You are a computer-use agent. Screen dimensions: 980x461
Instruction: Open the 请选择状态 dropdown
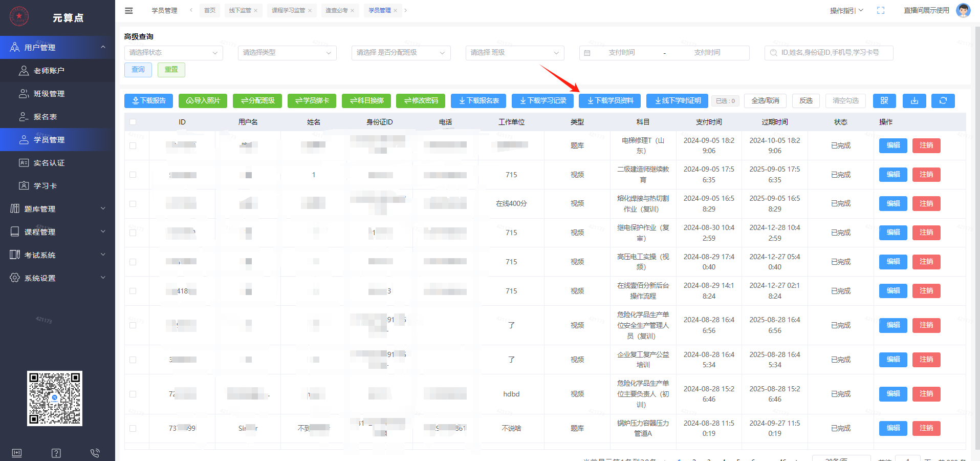click(x=173, y=53)
